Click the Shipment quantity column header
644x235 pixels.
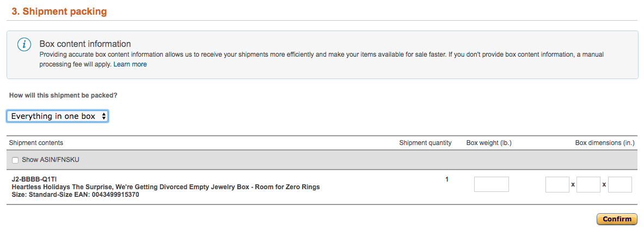tap(425, 143)
